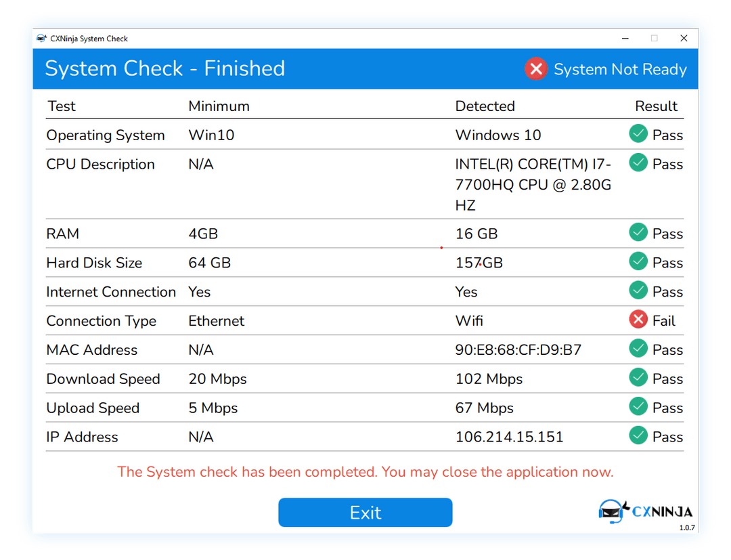Viewport: 731px width, 560px height.
Task: Click the red X System Not Ready icon
Action: point(535,68)
